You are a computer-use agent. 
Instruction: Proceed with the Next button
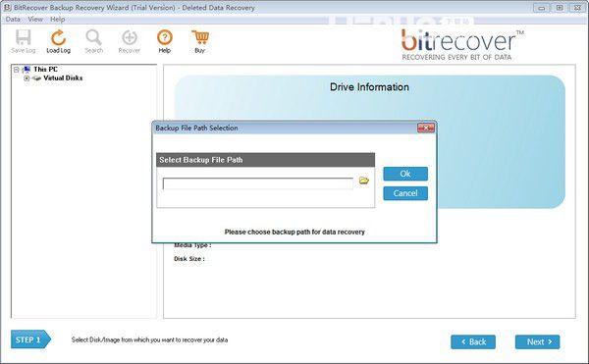[538, 341]
